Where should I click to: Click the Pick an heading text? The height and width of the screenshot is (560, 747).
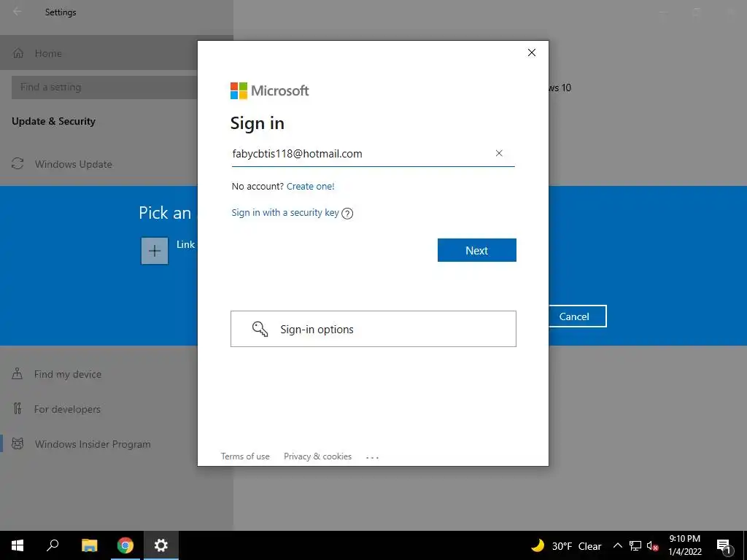tap(165, 212)
